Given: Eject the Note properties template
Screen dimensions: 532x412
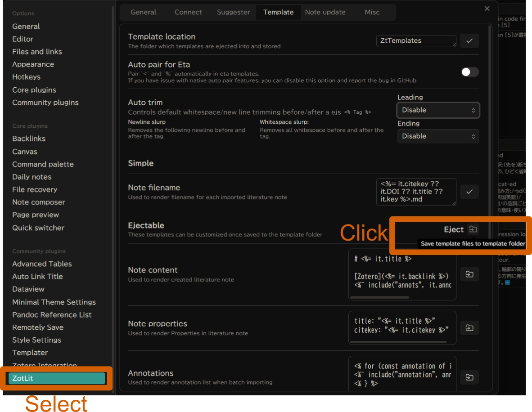Looking at the screenshot, I should 469,328.
